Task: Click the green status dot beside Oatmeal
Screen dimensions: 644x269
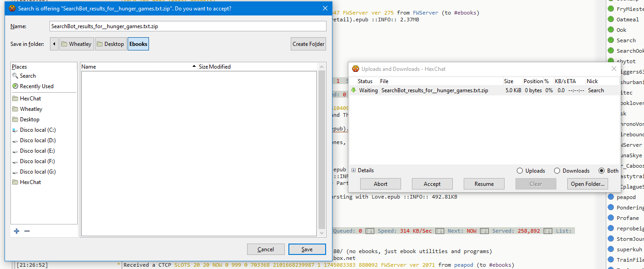Action: pos(611,20)
